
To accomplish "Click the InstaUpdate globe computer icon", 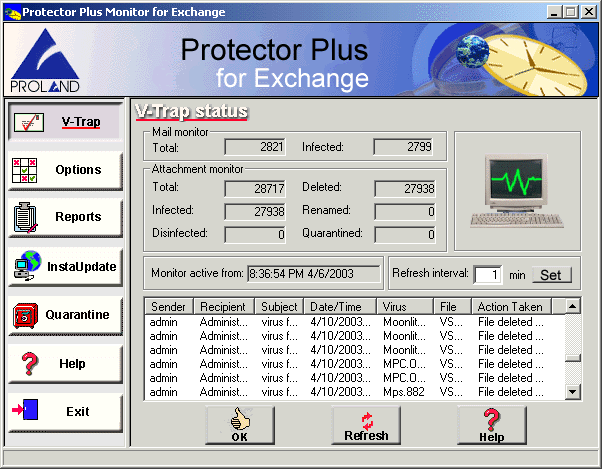I will click(27, 266).
